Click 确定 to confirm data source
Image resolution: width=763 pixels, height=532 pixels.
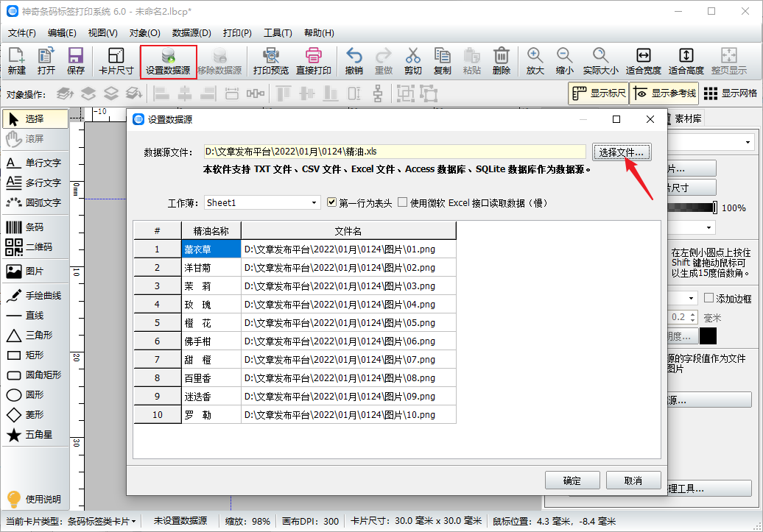[x=572, y=480]
